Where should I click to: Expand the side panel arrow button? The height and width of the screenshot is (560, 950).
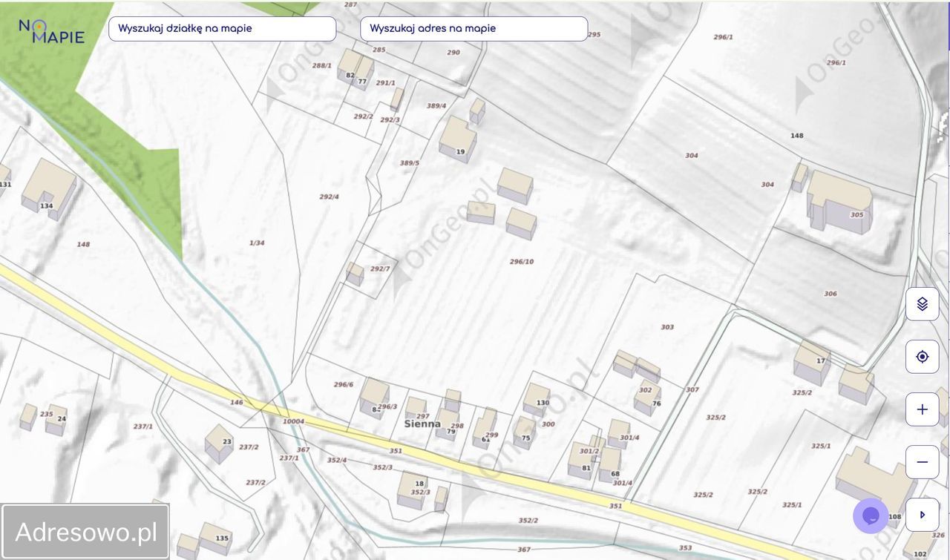point(922,515)
